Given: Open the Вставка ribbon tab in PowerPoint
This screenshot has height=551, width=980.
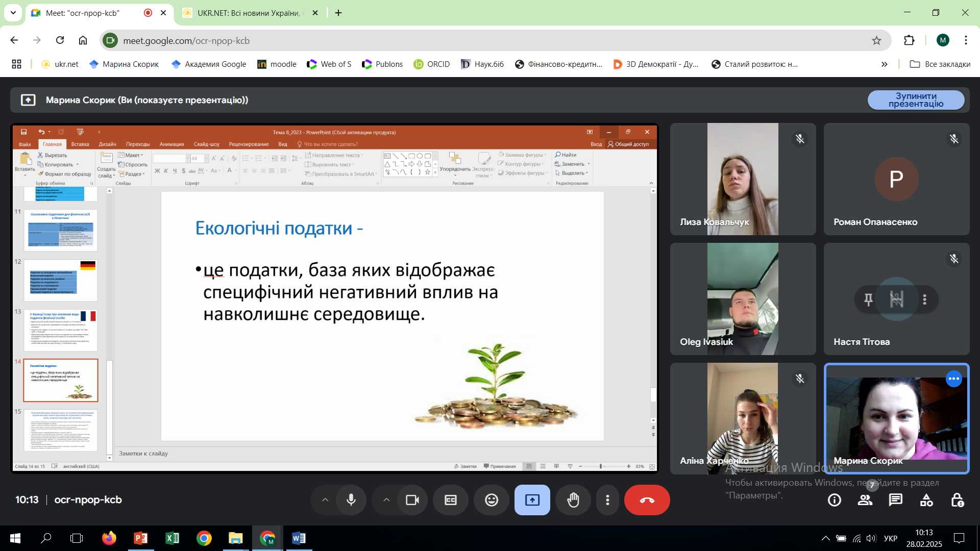Looking at the screenshot, I should [x=80, y=144].
